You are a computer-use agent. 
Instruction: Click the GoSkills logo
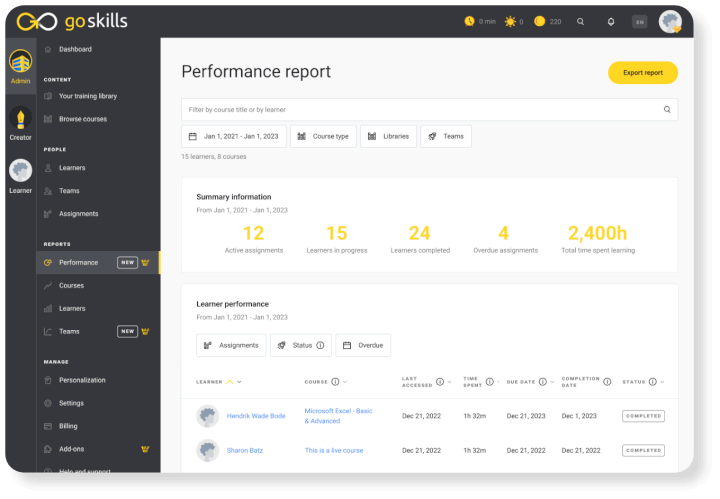(x=72, y=21)
